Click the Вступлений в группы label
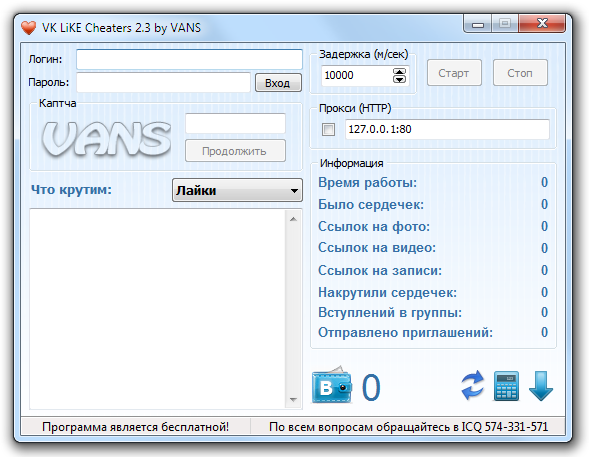This screenshot has height=457, width=589. tap(390, 312)
